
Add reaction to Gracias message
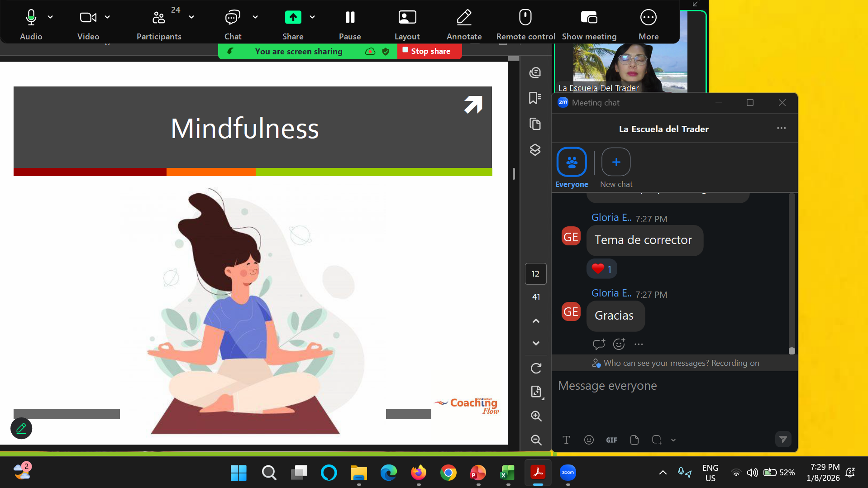619,344
